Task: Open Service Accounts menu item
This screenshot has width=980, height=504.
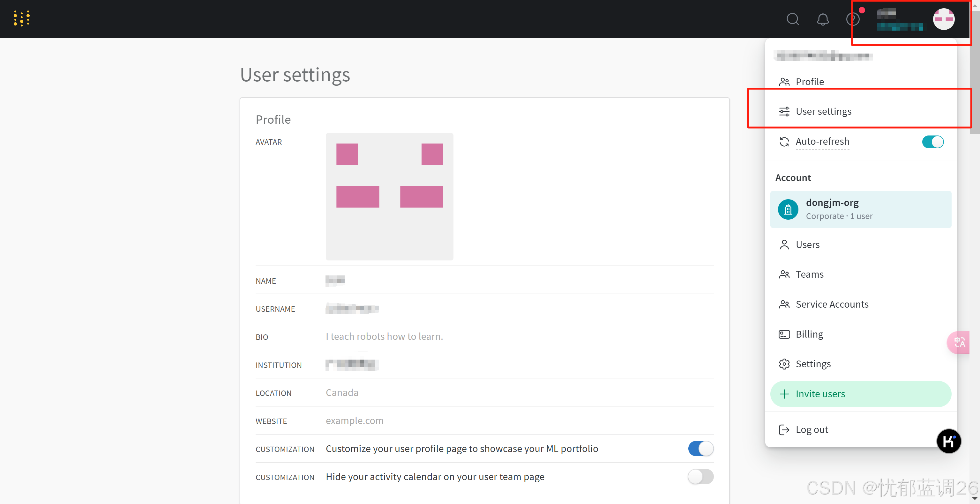Action: click(x=832, y=304)
